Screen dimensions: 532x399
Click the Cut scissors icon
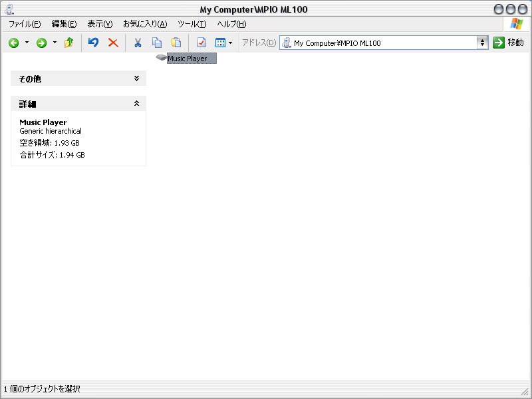click(138, 43)
